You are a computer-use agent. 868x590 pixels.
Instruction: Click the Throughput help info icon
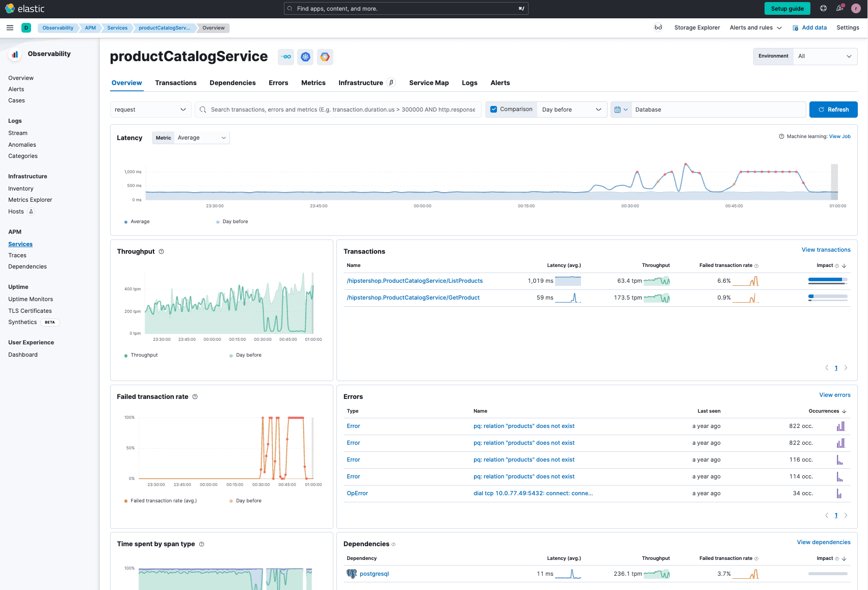tap(162, 252)
